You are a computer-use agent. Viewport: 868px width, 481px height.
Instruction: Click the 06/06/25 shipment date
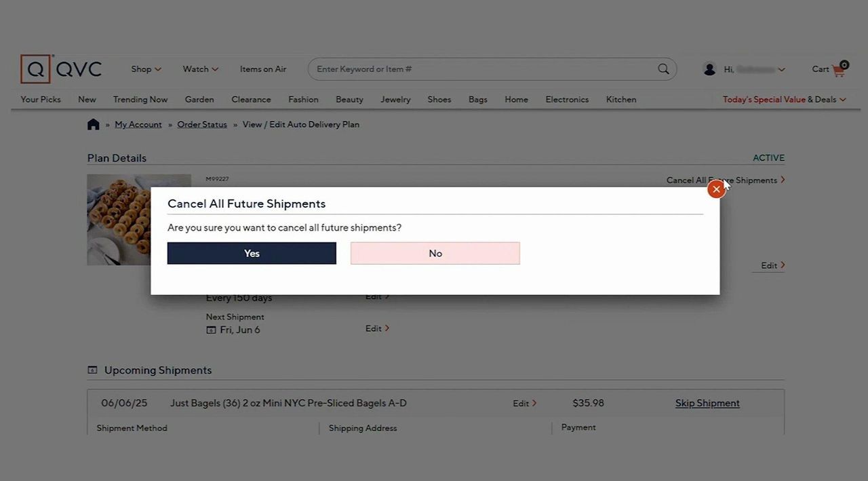click(124, 403)
